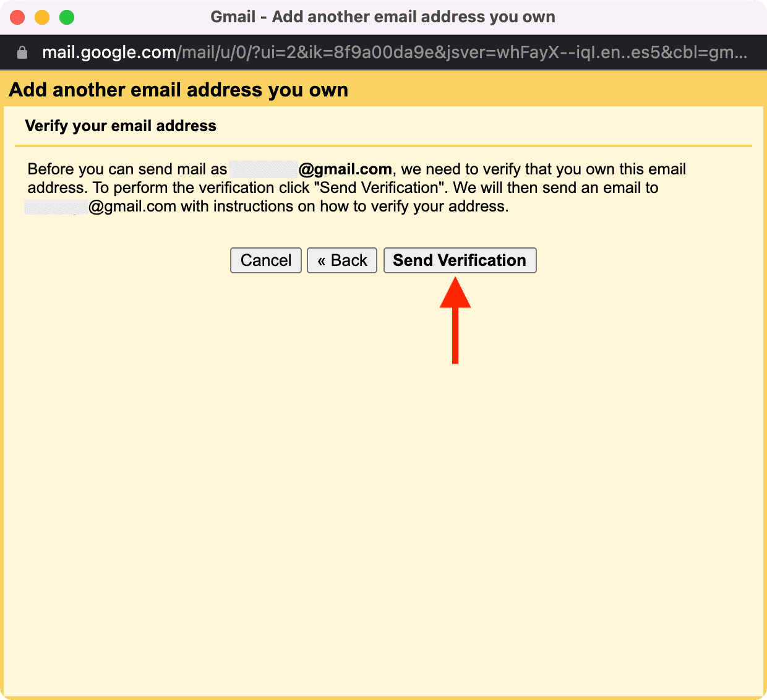Click the mail.google.com URL in address bar
This screenshot has width=767, height=700.
pos(394,53)
